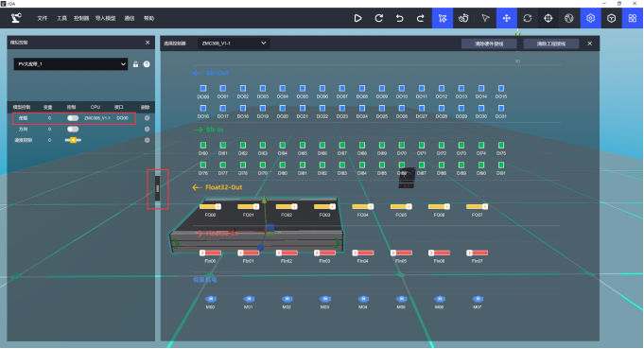Open the 帮助 menu
Image resolution: width=644 pixels, height=349 pixels.
(x=148, y=18)
